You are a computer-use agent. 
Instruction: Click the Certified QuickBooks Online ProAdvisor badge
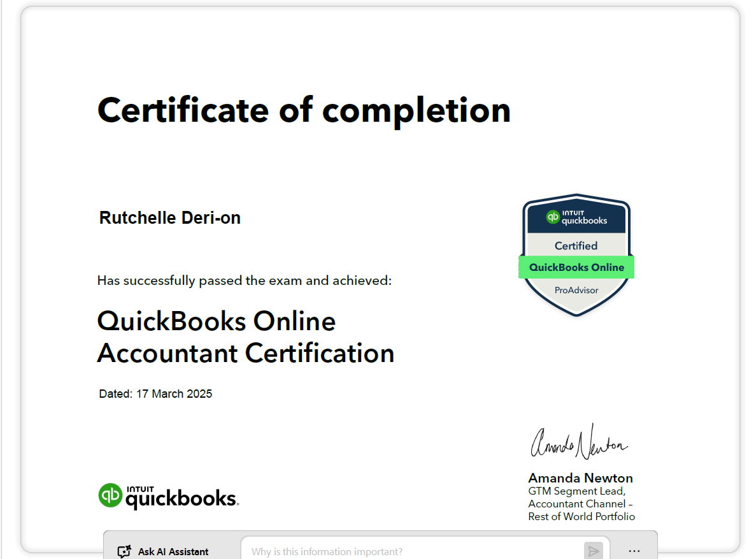click(576, 256)
